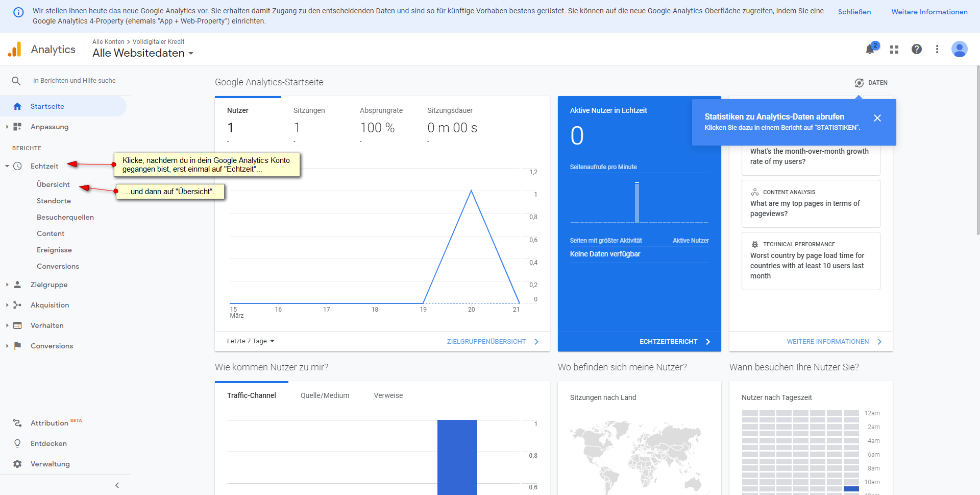Click the Akquisition branching icon
The image size is (980, 495).
click(17, 305)
